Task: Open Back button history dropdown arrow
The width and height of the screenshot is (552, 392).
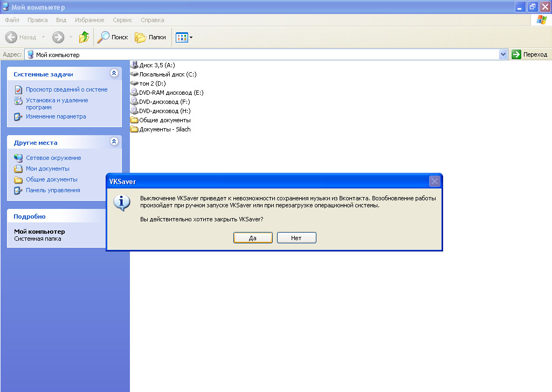Action: [43, 37]
